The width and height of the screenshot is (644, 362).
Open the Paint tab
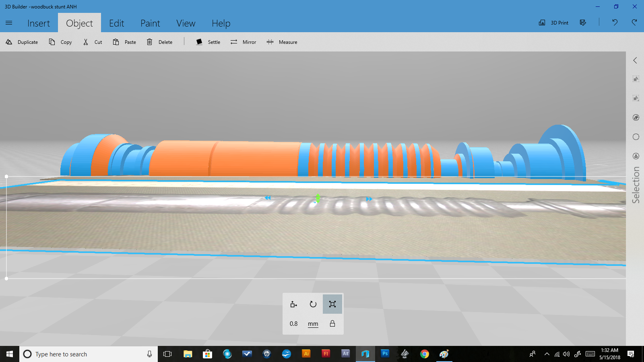click(x=150, y=23)
